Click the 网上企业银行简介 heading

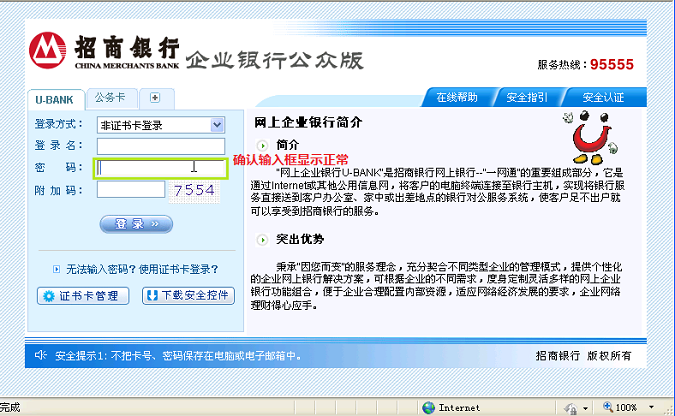pyautogui.click(x=308, y=122)
